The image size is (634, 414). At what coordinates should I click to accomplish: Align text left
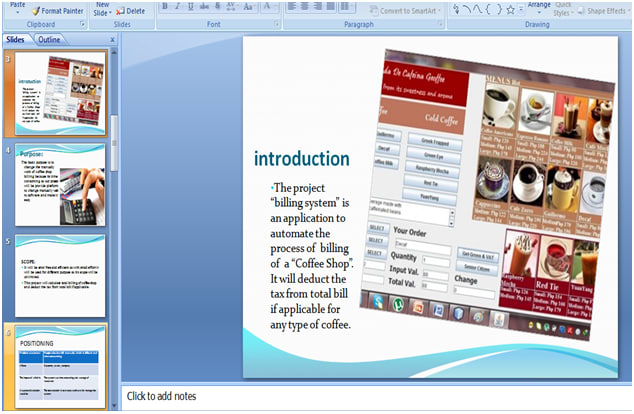tap(292, 6)
